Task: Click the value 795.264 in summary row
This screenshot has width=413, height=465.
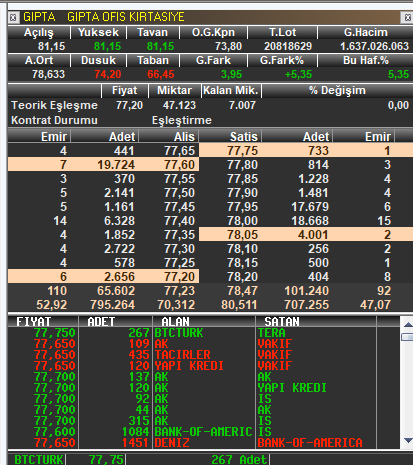Action: coord(113,305)
